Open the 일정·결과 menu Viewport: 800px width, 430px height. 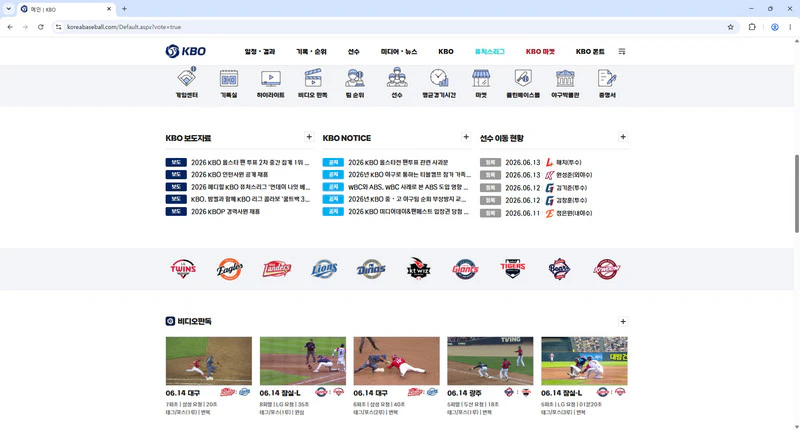click(260, 52)
